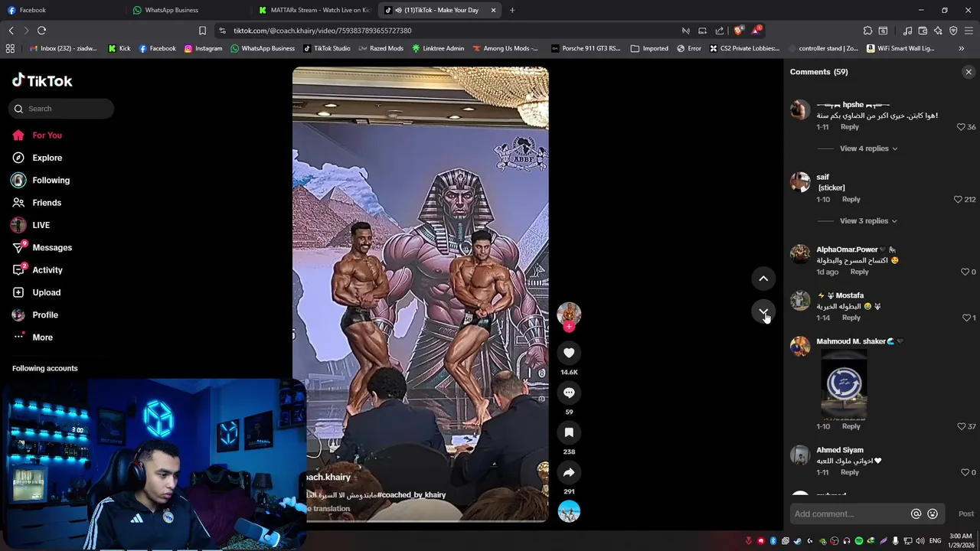Reply to AlphaOmar.Power's comment
The width and height of the screenshot is (980, 551).
click(859, 272)
